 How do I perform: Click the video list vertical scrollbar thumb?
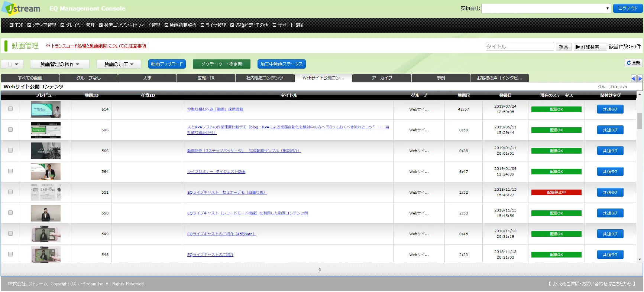point(640,121)
